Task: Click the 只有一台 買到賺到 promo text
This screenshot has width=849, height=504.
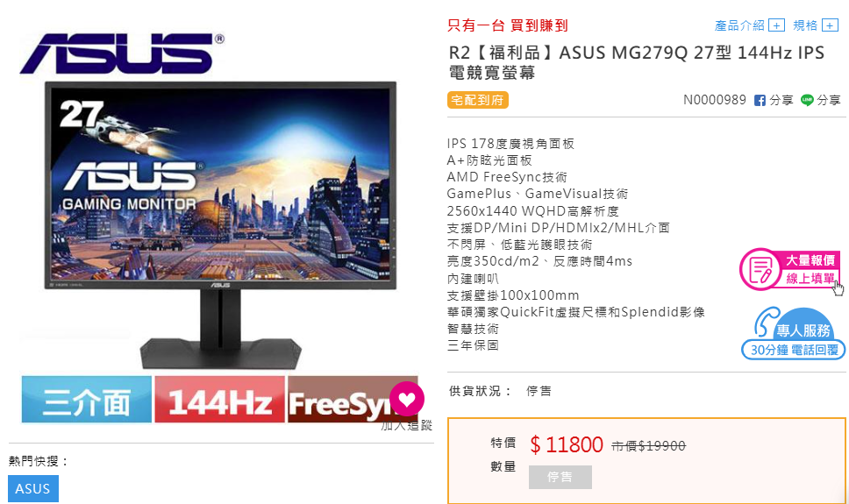Action: [x=507, y=25]
